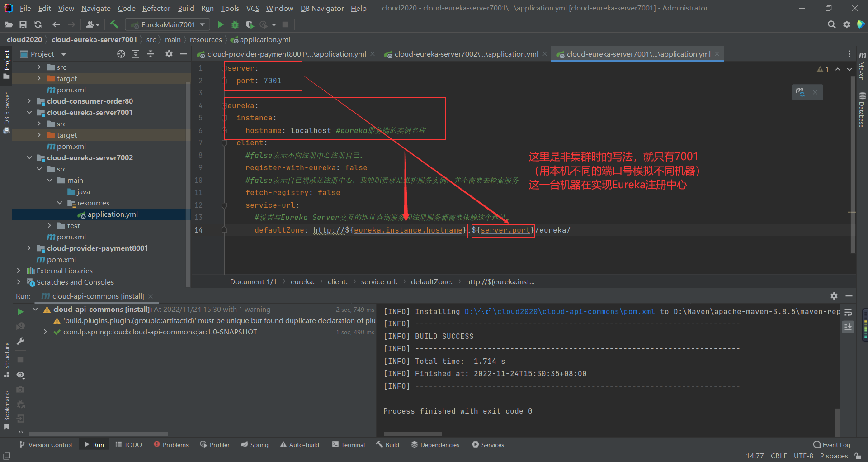
Task: Open the DB Navigator menu
Action: point(322,8)
